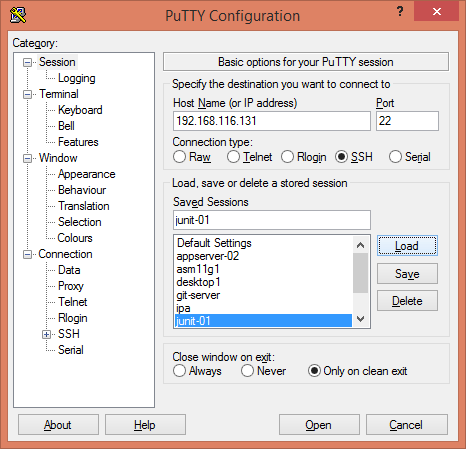Click the Host Name input field
Image resolution: width=466 pixels, height=449 pixels.
tap(272, 121)
